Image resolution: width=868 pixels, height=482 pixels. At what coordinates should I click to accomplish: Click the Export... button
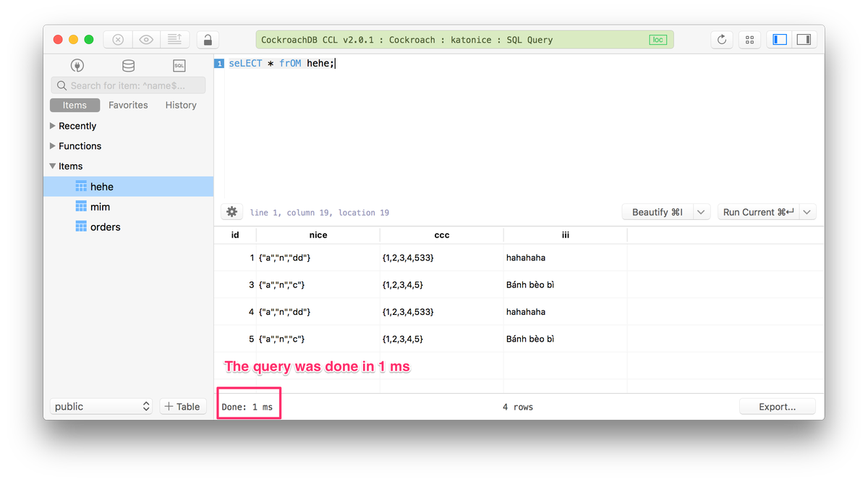(x=778, y=407)
